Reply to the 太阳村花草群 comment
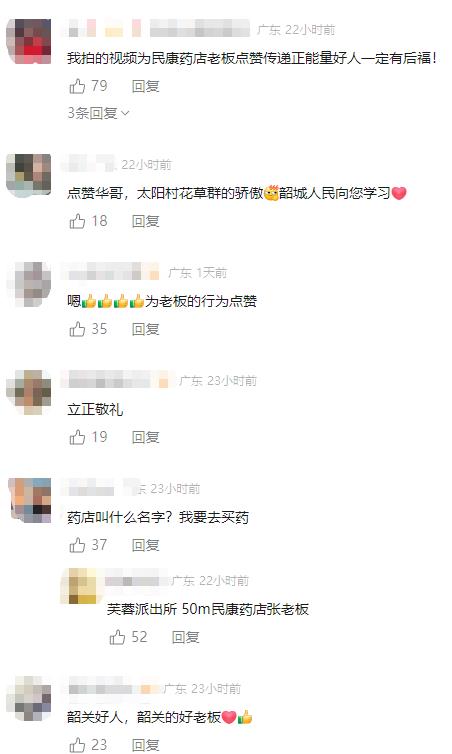 146,221
